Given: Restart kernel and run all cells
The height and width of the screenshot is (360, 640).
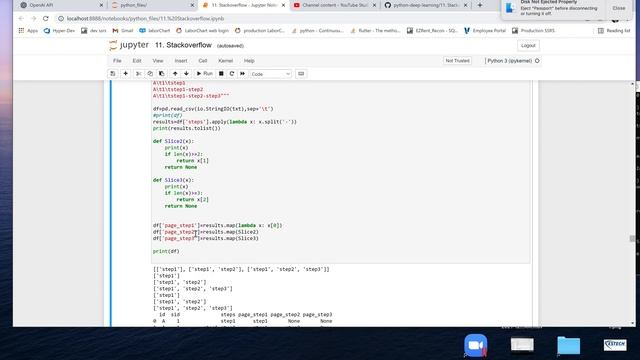Looking at the screenshot, I should pyautogui.click(x=242, y=74).
